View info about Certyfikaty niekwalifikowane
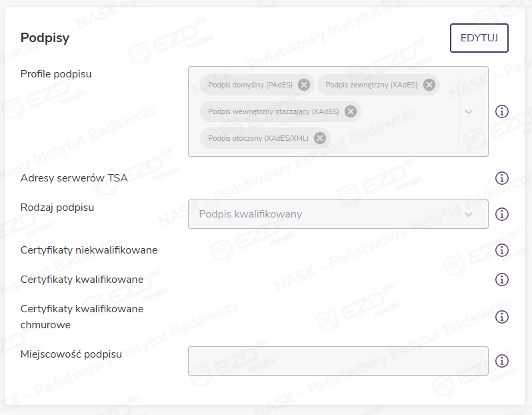The width and height of the screenshot is (532, 415). pos(502,250)
